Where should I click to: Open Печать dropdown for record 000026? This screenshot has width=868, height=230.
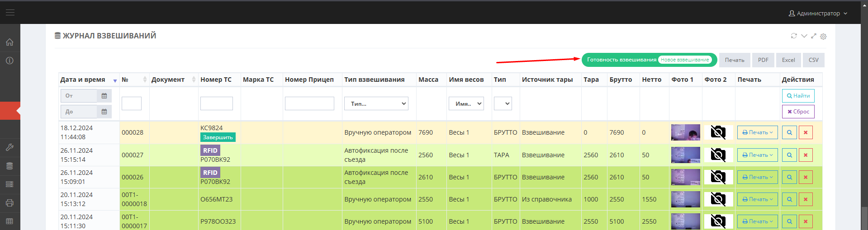[757, 177]
